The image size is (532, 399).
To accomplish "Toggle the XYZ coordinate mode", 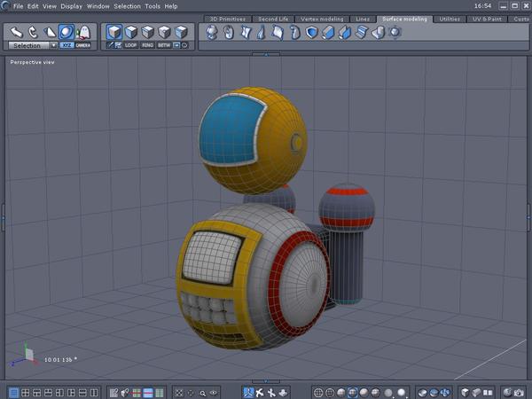I will (66, 45).
